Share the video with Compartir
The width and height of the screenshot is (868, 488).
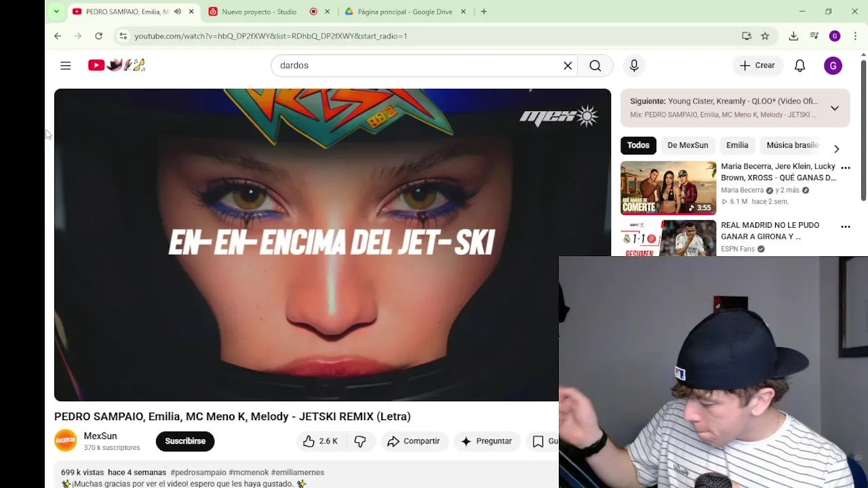pyautogui.click(x=414, y=441)
